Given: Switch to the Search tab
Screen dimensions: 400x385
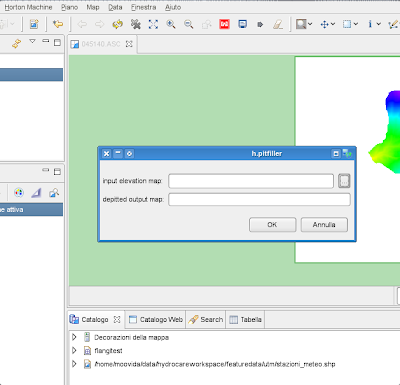Looking at the screenshot, I should 206,320.
